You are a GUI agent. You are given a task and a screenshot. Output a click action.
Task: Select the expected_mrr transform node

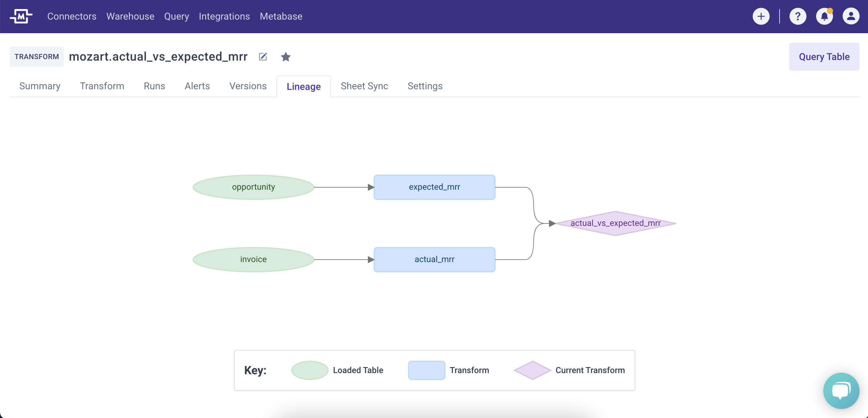click(x=434, y=187)
